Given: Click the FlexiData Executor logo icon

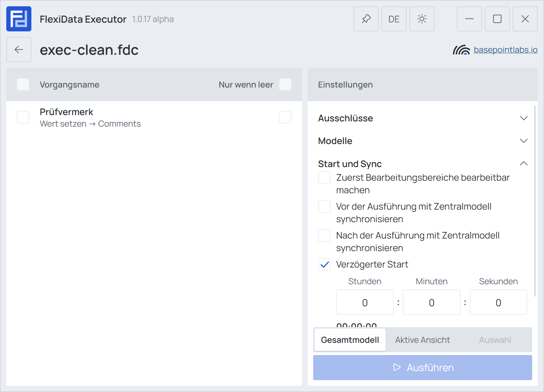Looking at the screenshot, I should 19,19.
